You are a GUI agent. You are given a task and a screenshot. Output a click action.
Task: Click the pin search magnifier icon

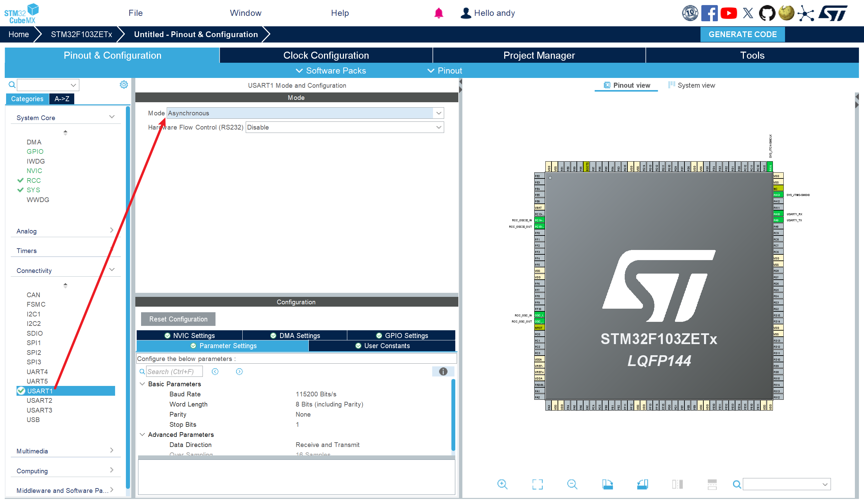(736, 484)
